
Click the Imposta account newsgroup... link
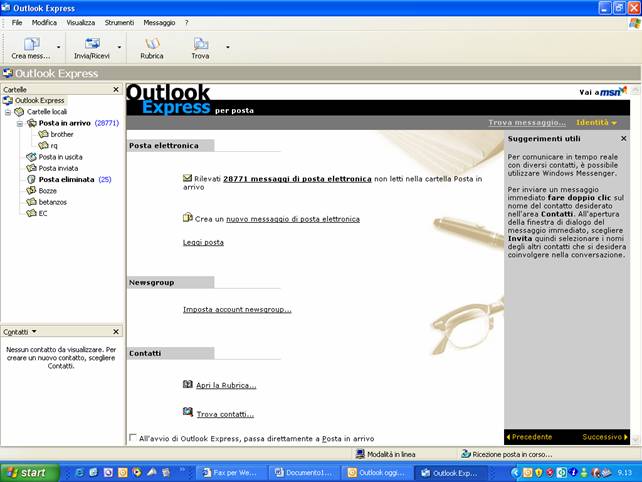pyautogui.click(x=237, y=310)
